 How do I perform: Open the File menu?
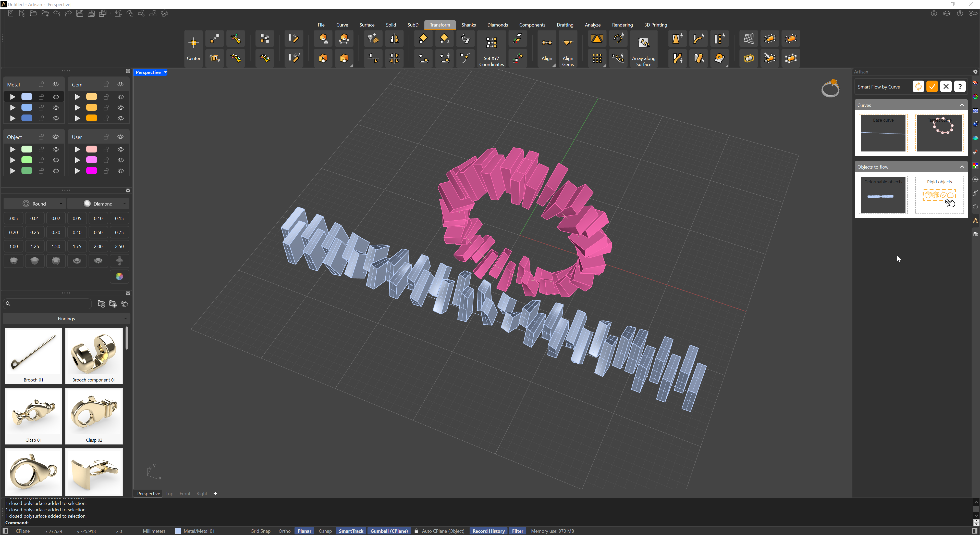coord(321,25)
